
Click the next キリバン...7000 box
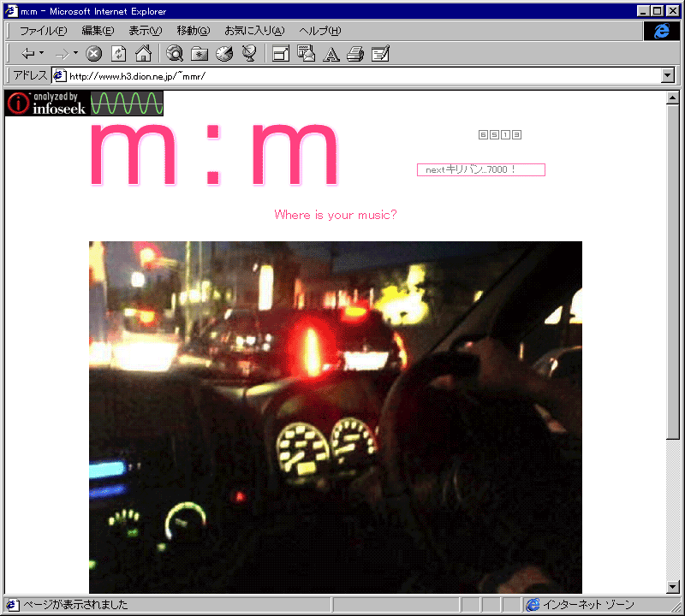[x=481, y=169]
